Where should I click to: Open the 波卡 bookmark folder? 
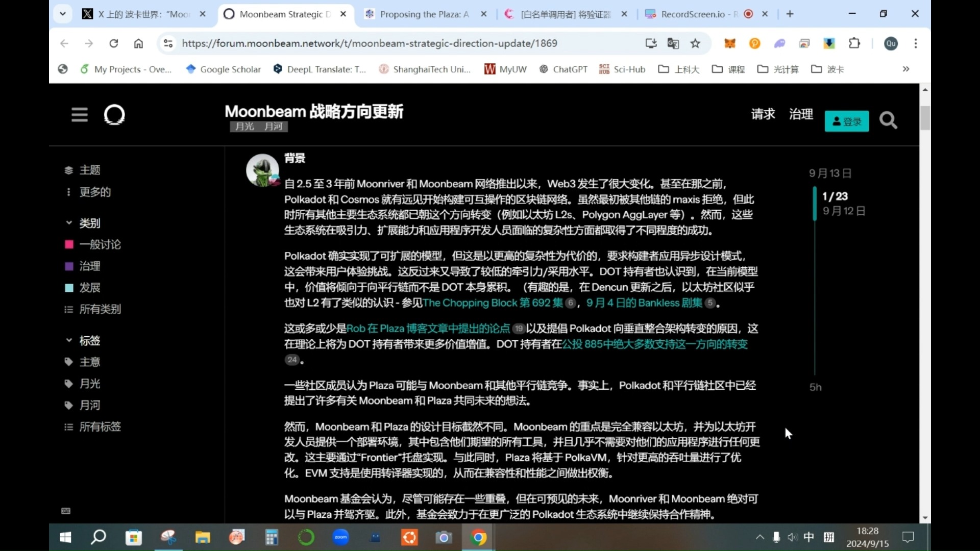coord(827,69)
